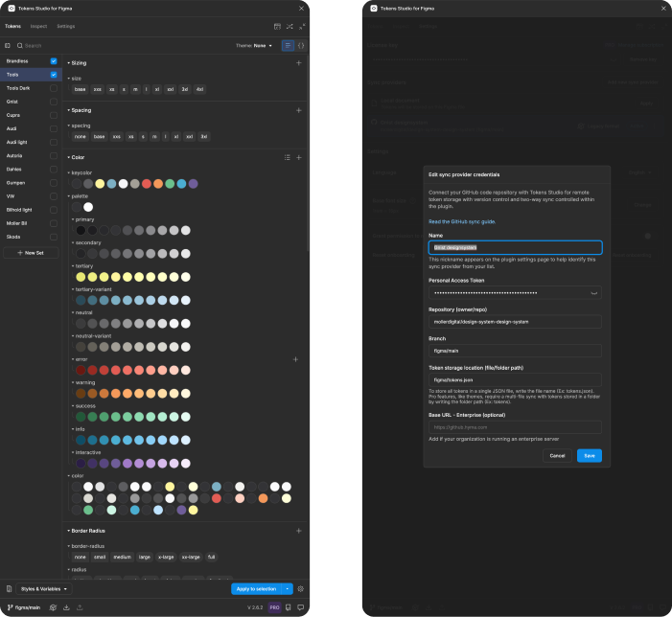The width and height of the screenshot is (672, 617).
Task: Collapse the Border Radius section
Action: point(86,531)
